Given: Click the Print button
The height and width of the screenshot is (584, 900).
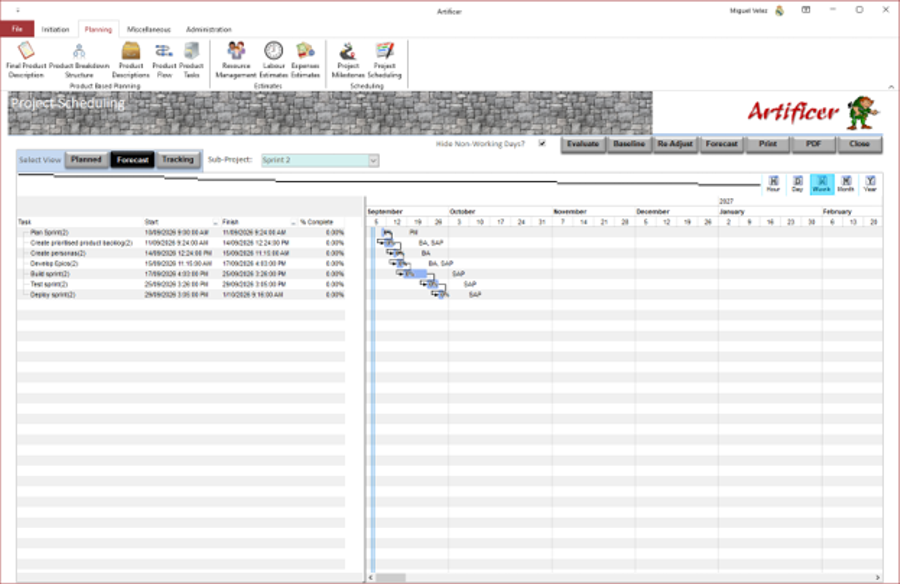Looking at the screenshot, I should [767, 144].
